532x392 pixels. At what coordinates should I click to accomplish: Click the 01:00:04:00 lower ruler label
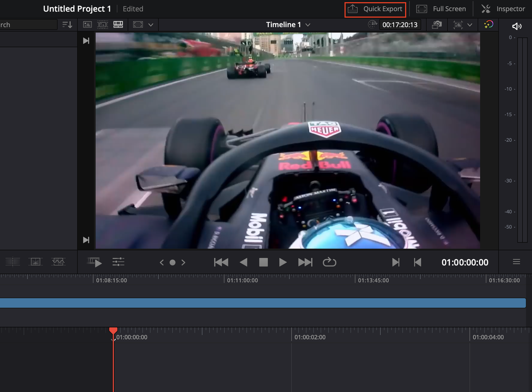tap(488, 337)
